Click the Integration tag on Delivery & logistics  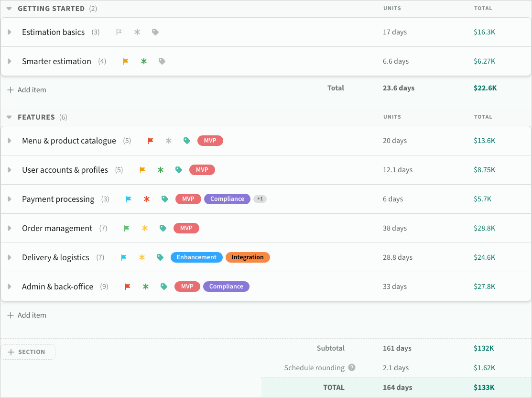(x=248, y=257)
